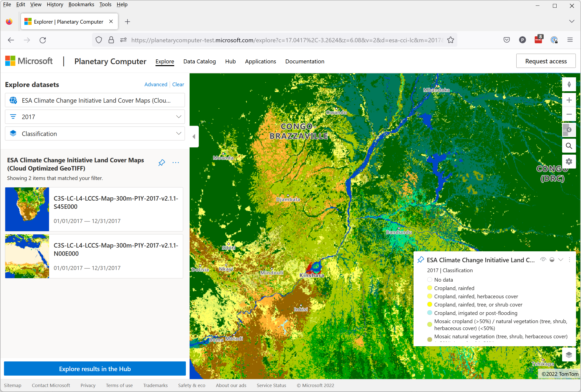
Task: Open the red extension with badge 8
Action: tap(538, 40)
